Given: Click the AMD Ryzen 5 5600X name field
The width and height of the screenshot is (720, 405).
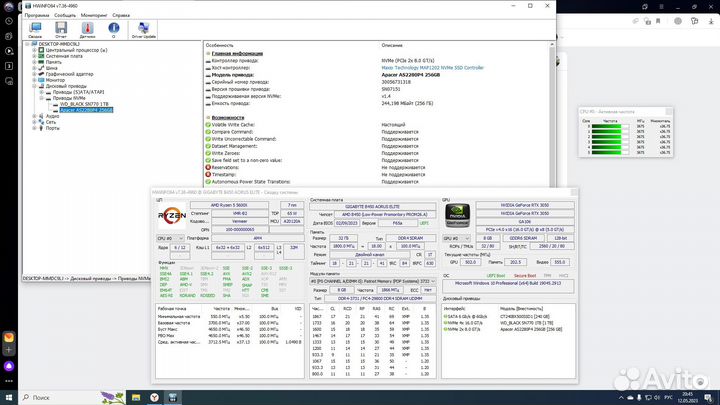Looking at the screenshot, I should [229, 205].
